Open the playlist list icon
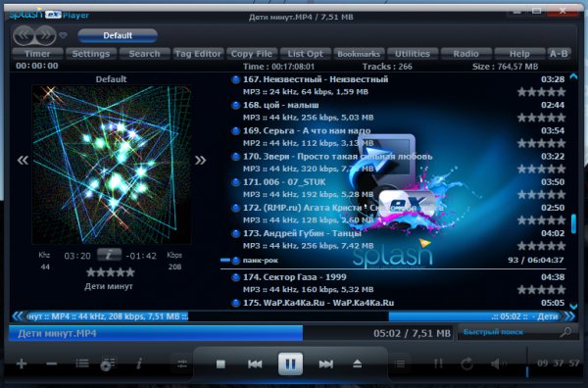Screen dimensions: 588x388 (x=82, y=364)
